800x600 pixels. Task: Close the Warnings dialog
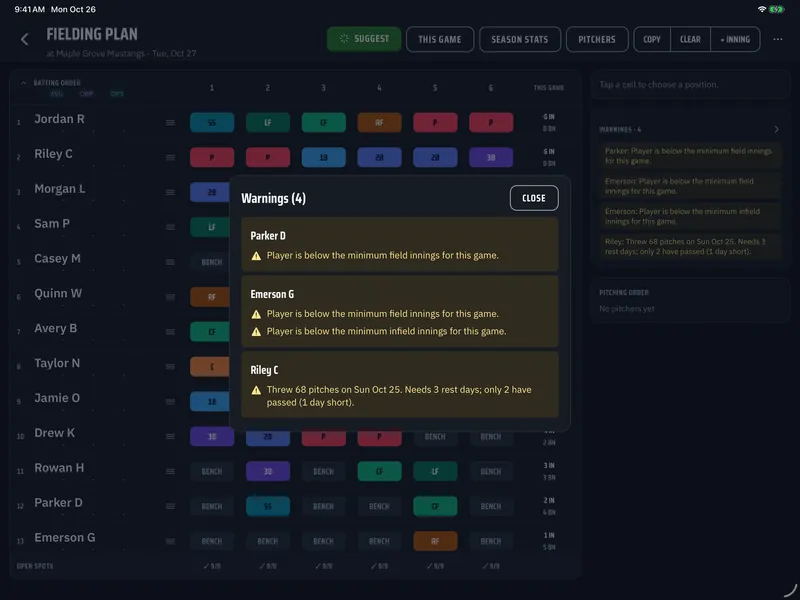pyautogui.click(x=534, y=198)
